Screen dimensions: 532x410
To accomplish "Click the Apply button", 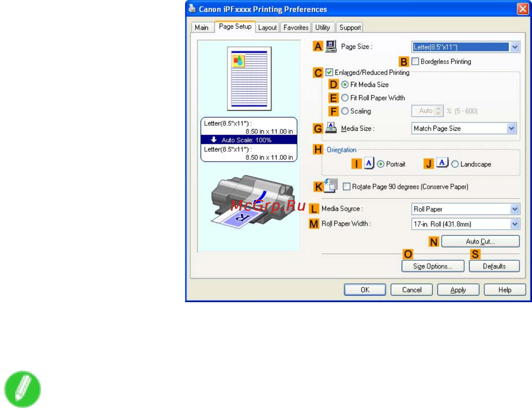I will (x=458, y=290).
